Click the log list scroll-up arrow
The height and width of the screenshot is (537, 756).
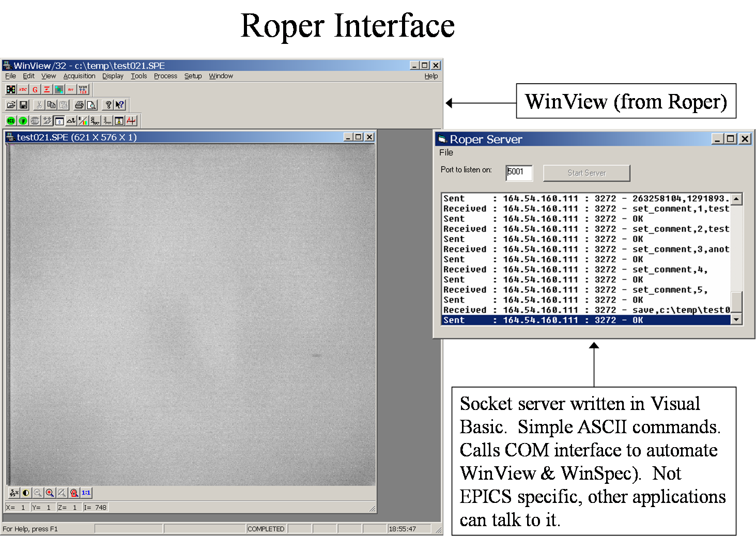pos(737,199)
